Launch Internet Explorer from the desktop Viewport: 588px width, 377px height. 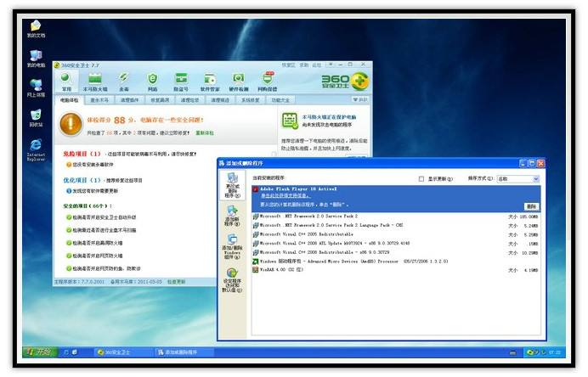coord(36,150)
